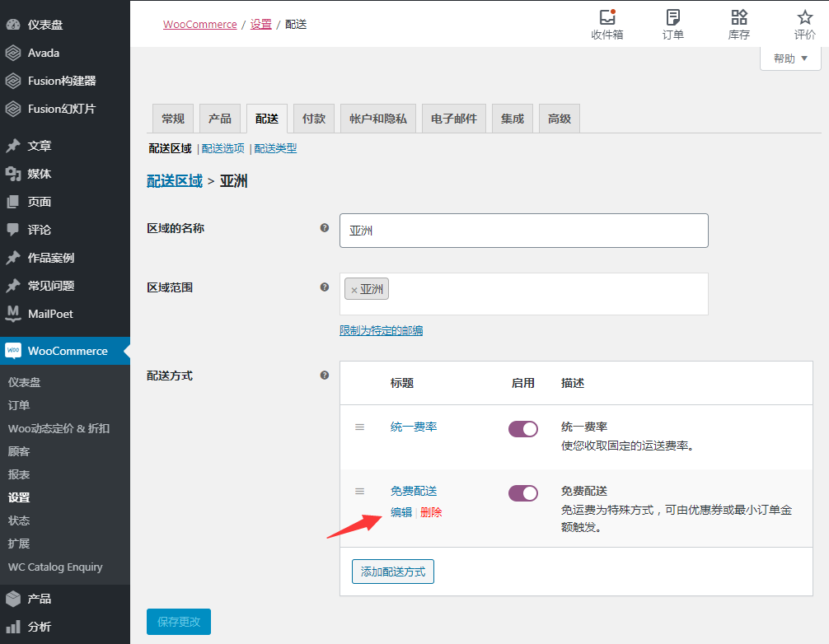Open the 限制为特定的邮编 link
Screen dimensions: 829x644
382,331
